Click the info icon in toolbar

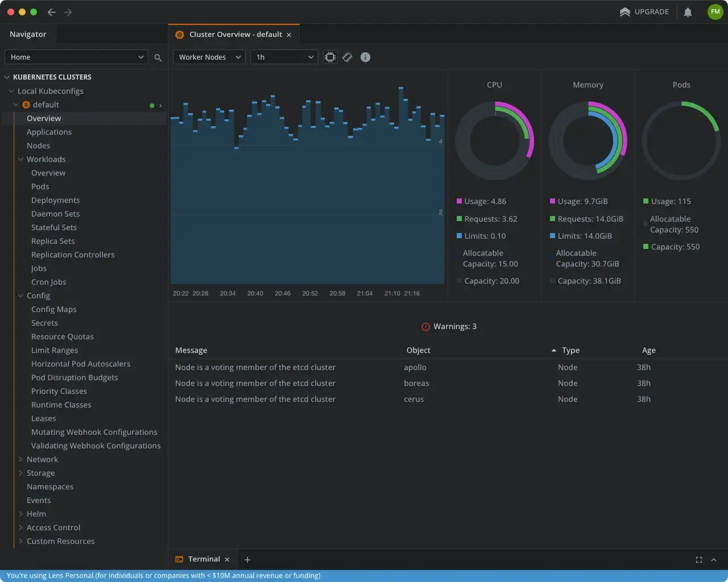(366, 57)
